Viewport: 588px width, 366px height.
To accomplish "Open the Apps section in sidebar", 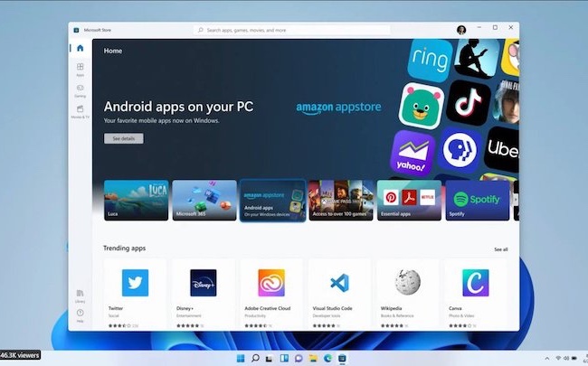I will (80, 70).
